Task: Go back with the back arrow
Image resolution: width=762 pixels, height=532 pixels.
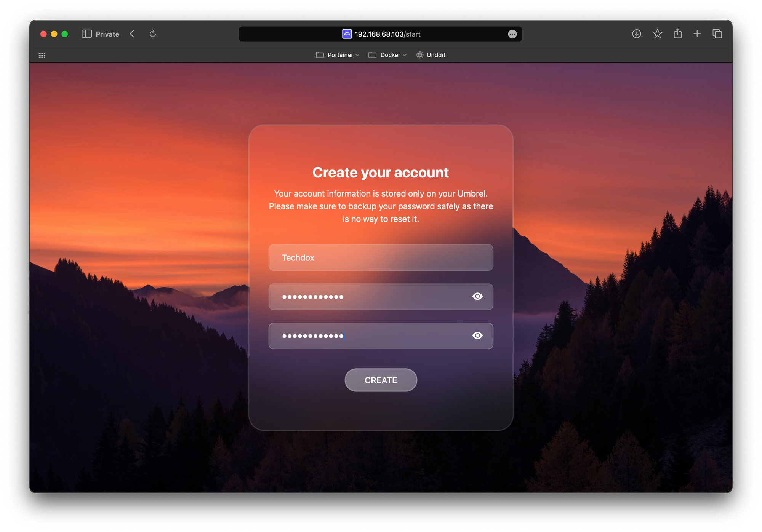Action: 132,34
